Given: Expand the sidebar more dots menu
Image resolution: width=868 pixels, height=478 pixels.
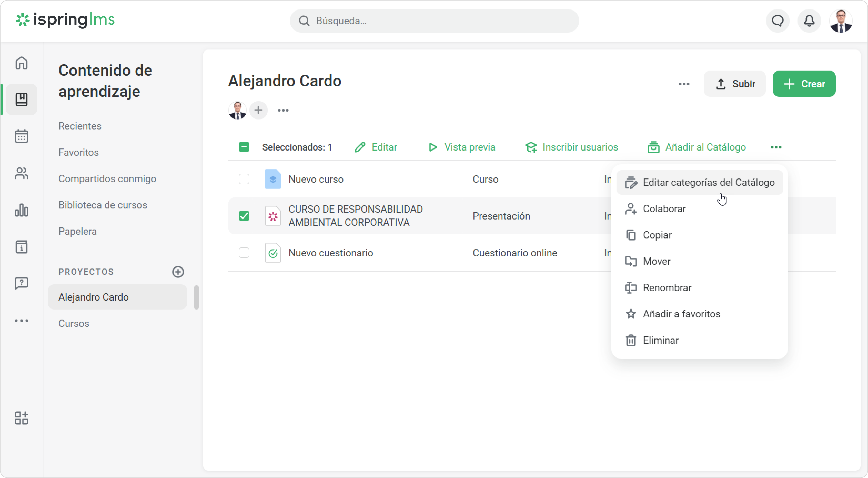Looking at the screenshot, I should 22,321.
